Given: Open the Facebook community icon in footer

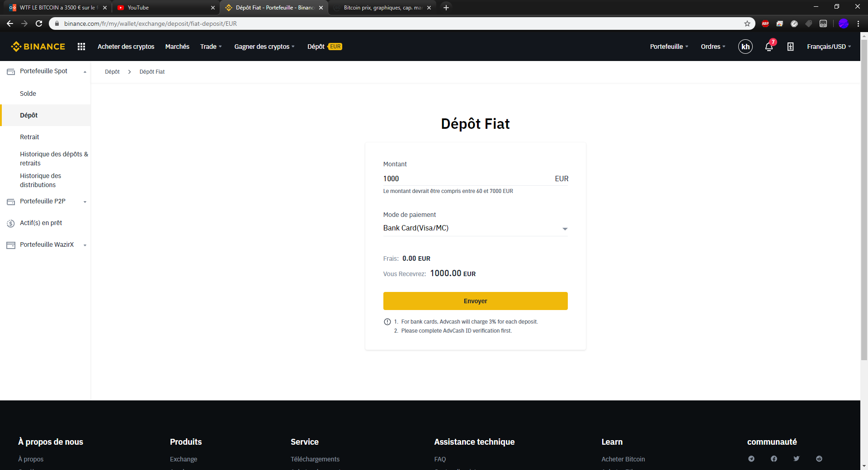Looking at the screenshot, I should pyautogui.click(x=774, y=459).
